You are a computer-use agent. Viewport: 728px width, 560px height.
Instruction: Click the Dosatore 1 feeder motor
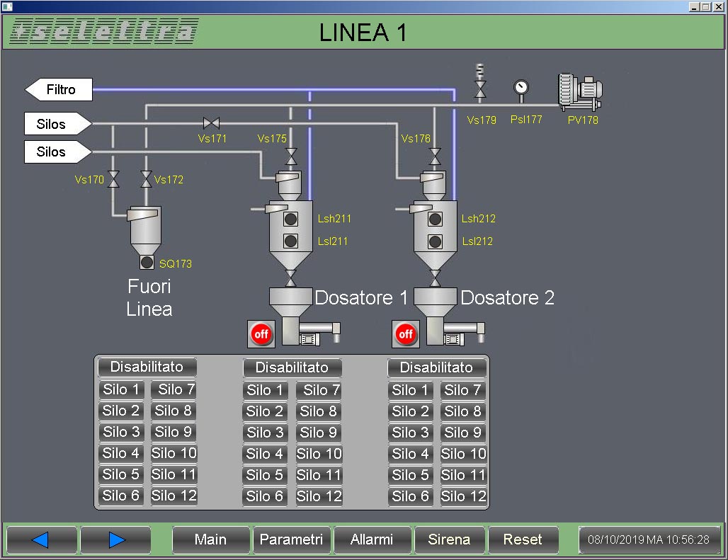click(x=309, y=338)
